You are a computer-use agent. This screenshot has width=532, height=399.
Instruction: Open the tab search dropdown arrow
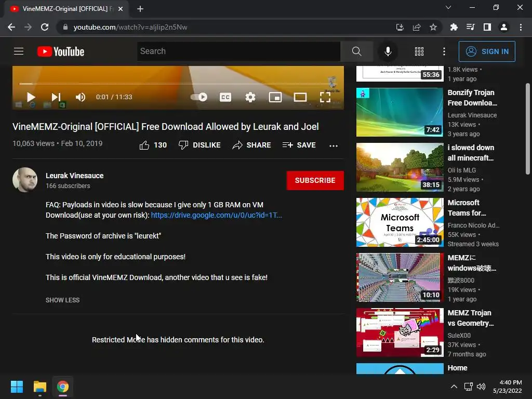pyautogui.click(x=448, y=7)
